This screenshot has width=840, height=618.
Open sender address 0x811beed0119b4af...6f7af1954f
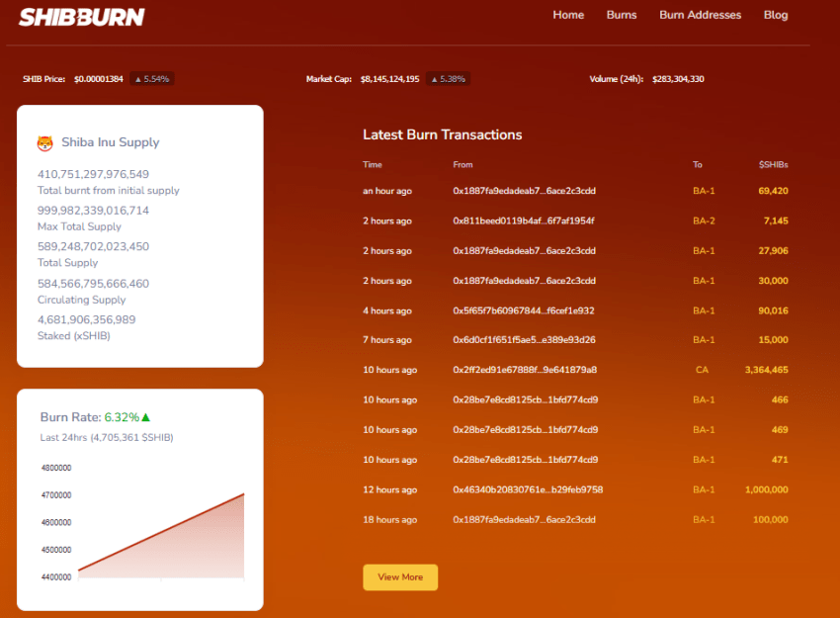[x=524, y=221]
